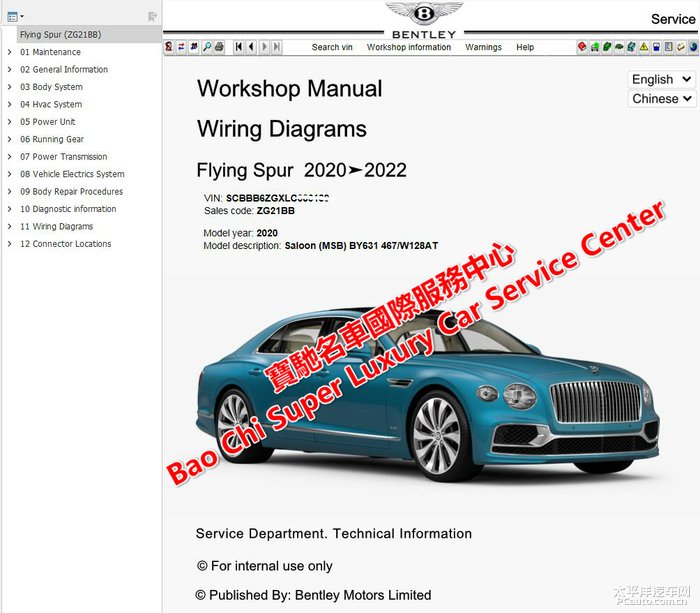Go back one page with left arrow
Image resolution: width=700 pixels, height=613 pixels.
(x=251, y=46)
